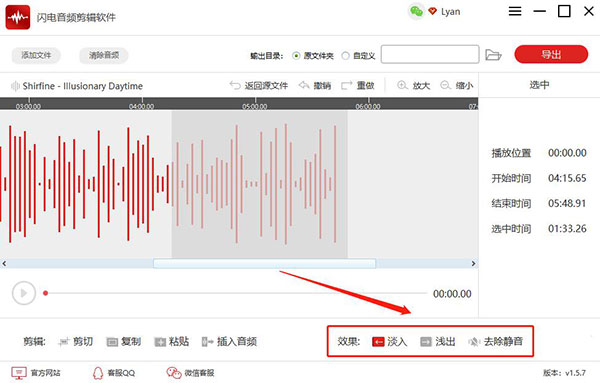Click the custom output path field
The height and width of the screenshot is (383, 600).
430,54
